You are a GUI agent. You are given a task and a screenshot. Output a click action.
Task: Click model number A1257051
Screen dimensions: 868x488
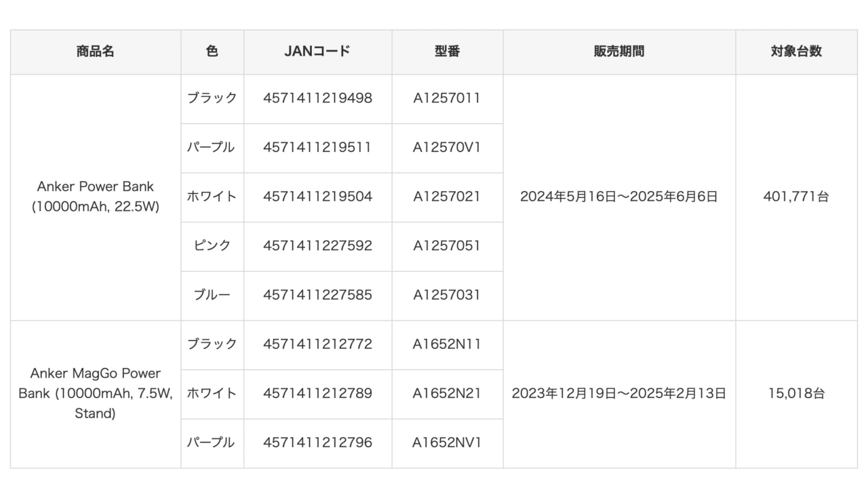click(x=447, y=245)
